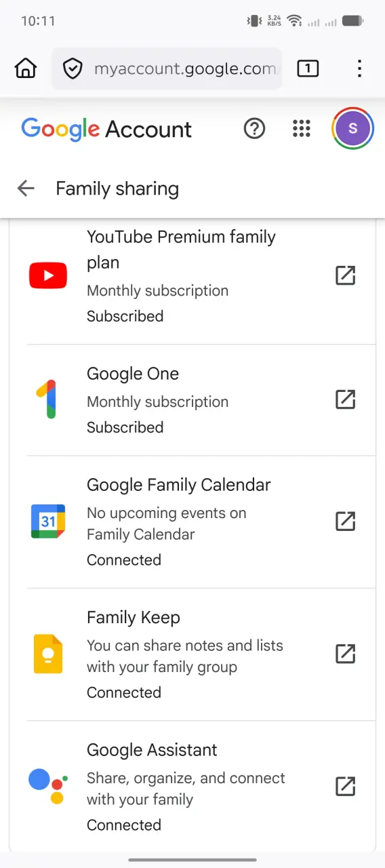
Task: Tap the Google One colorful logo
Action: [47, 399]
